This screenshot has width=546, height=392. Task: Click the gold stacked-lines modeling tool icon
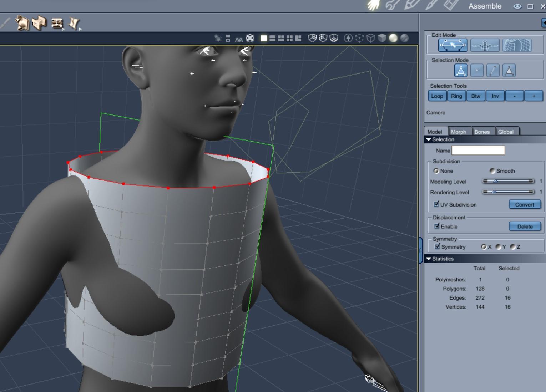point(57,24)
